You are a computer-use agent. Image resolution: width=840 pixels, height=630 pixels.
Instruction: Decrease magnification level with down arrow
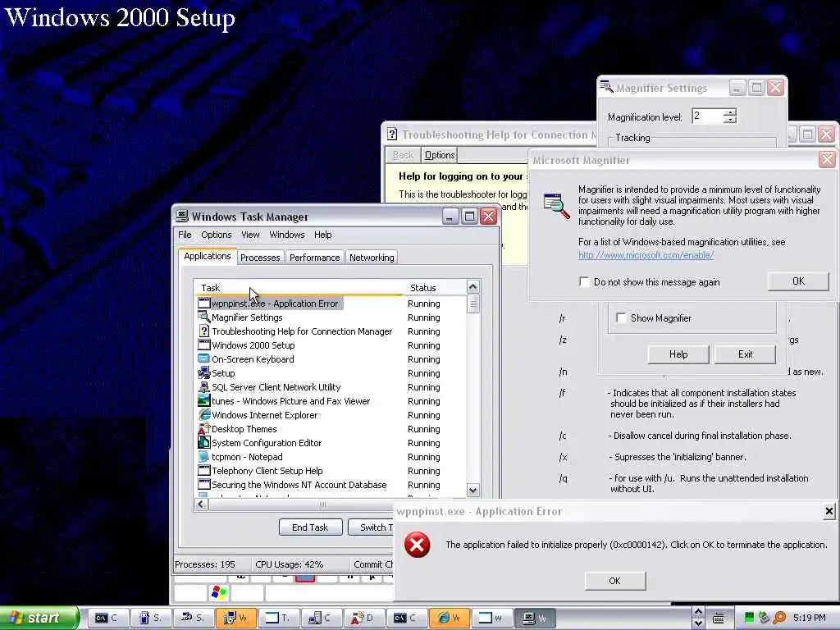(x=729, y=120)
